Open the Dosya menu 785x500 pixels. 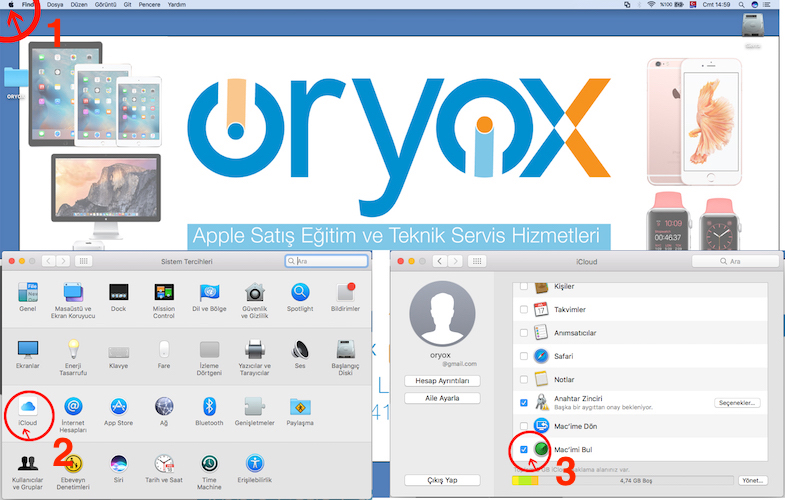point(55,5)
